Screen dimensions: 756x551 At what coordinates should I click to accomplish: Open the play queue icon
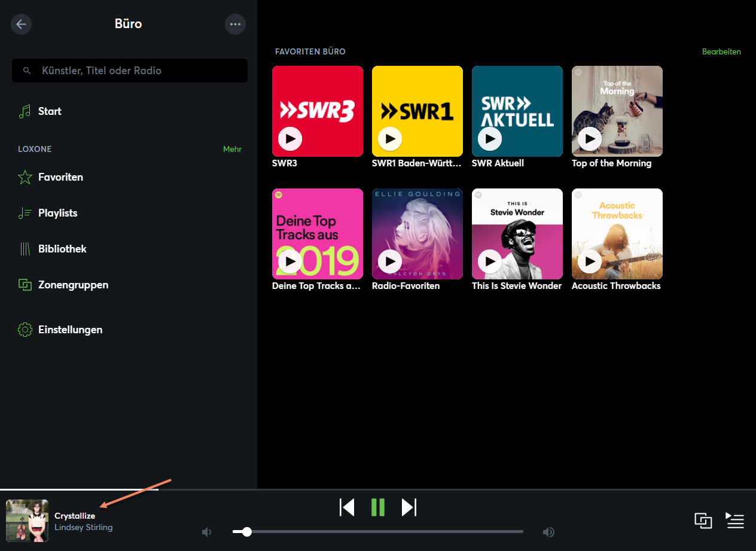click(734, 520)
